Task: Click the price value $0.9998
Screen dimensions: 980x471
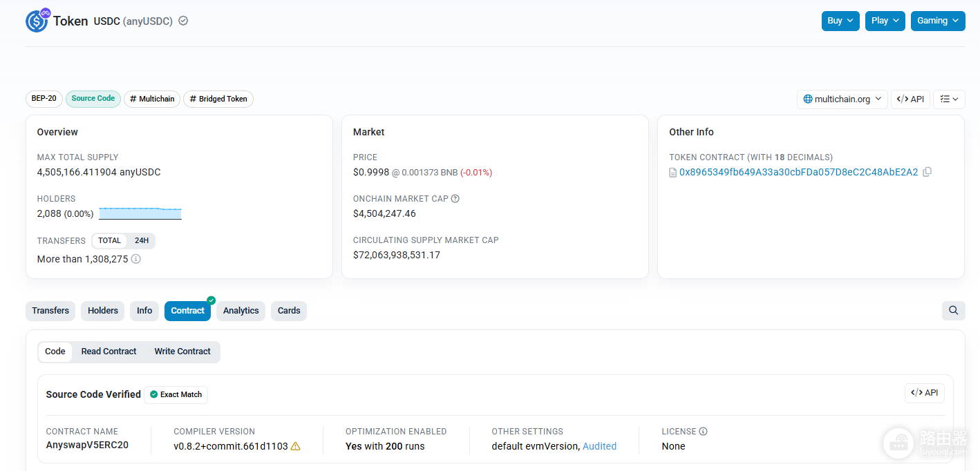Action: (371, 172)
